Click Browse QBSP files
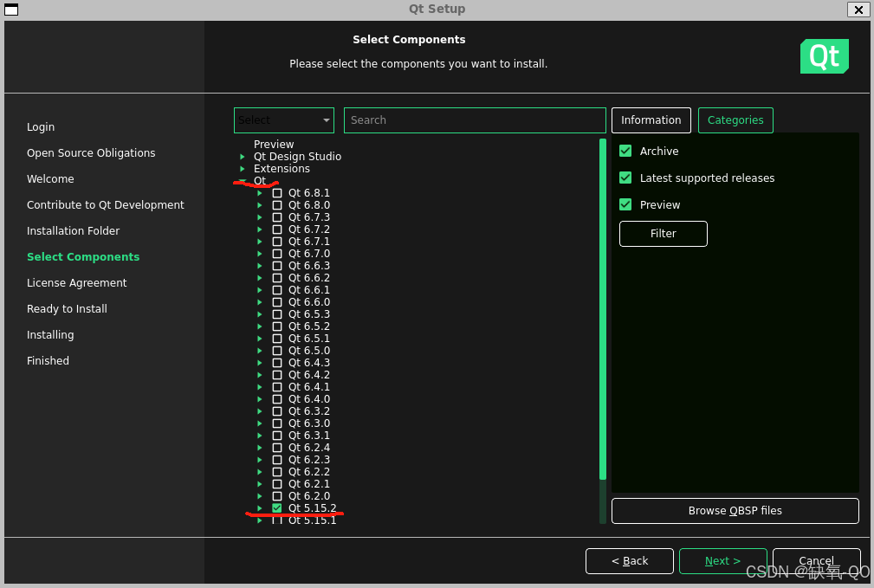 point(735,510)
